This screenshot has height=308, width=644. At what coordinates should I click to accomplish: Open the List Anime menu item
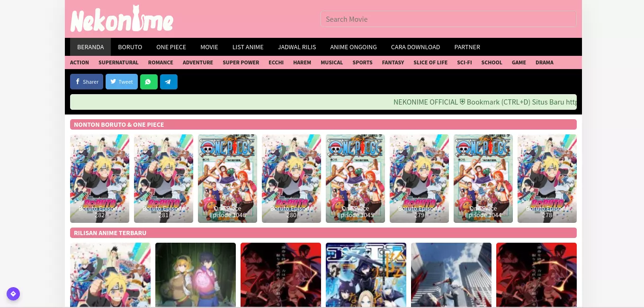coord(248,47)
